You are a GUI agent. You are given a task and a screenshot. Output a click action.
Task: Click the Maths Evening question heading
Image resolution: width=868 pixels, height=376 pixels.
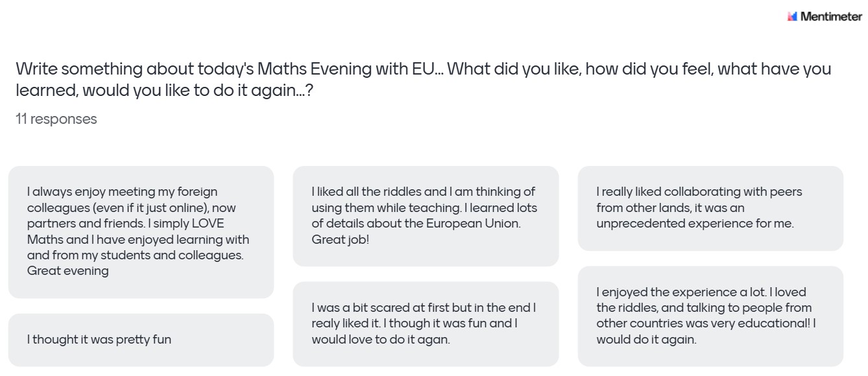point(423,69)
